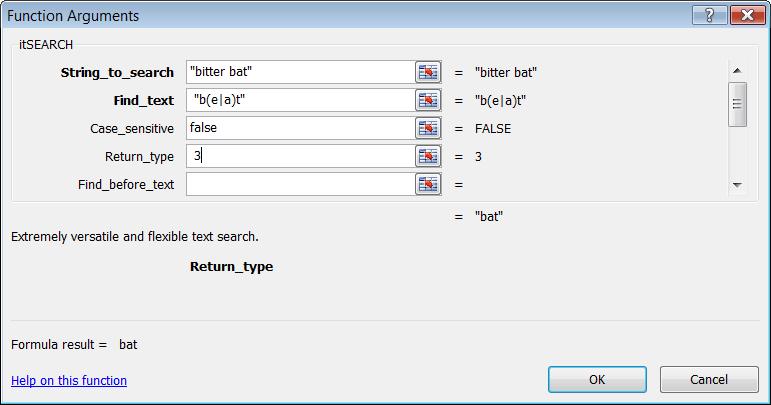Confirm the function with the OK button
This screenshot has height=405, width=771.
[x=597, y=379]
